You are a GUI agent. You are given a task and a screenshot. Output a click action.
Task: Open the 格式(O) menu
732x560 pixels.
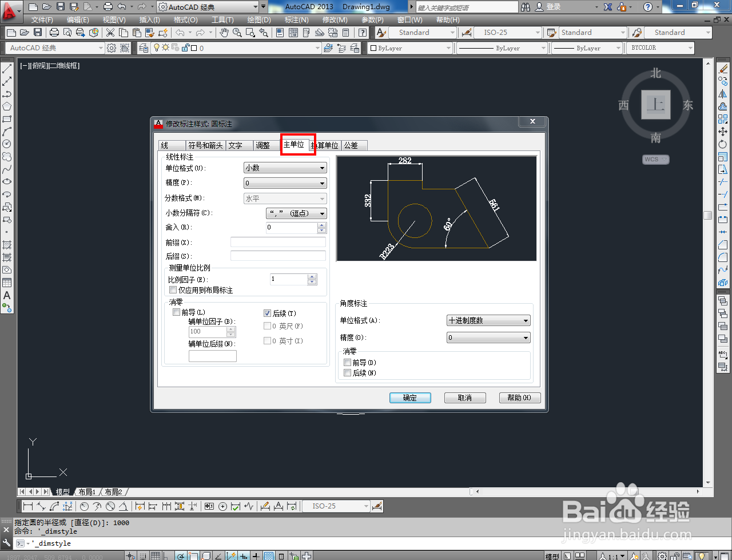point(185,19)
